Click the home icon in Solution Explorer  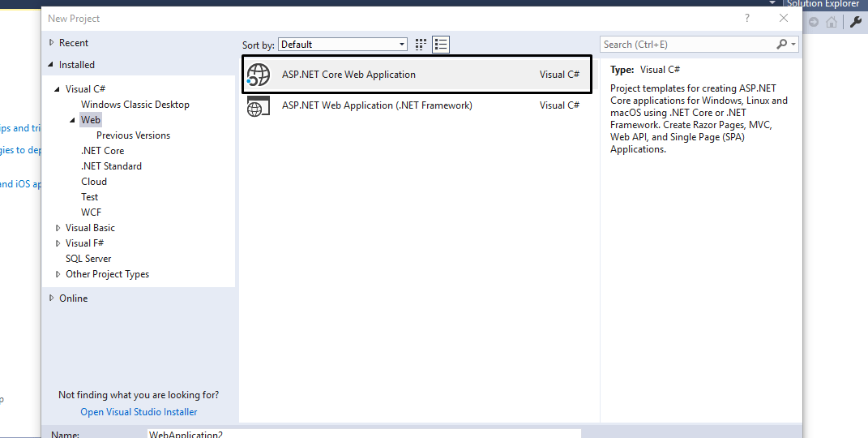click(x=831, y=23)
